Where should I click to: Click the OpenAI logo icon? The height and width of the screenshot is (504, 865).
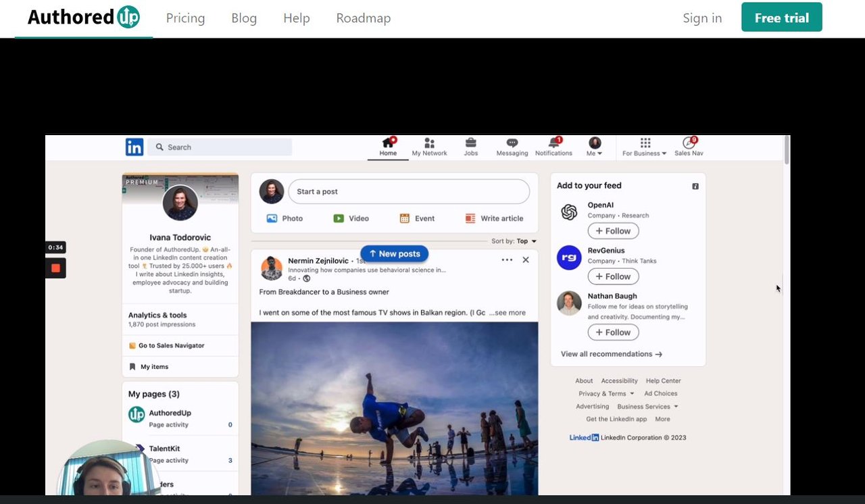569,212
